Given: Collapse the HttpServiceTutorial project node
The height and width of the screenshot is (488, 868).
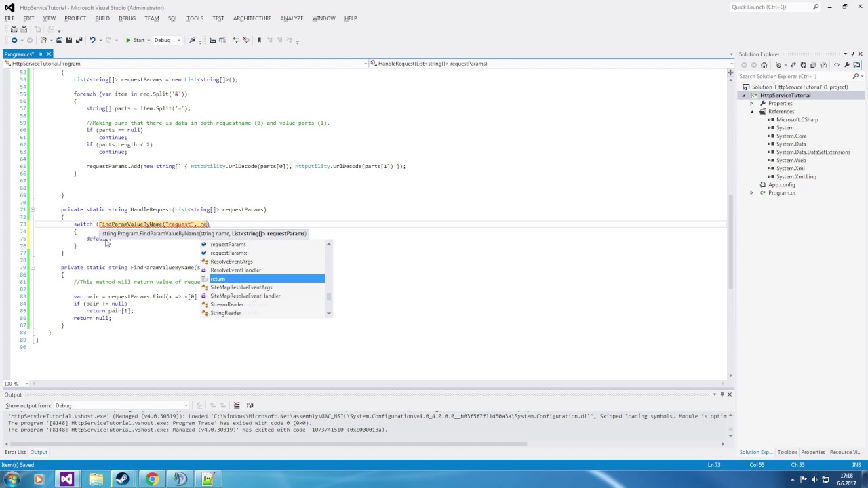Looking at the screenshot, I should tap(744, 95).
